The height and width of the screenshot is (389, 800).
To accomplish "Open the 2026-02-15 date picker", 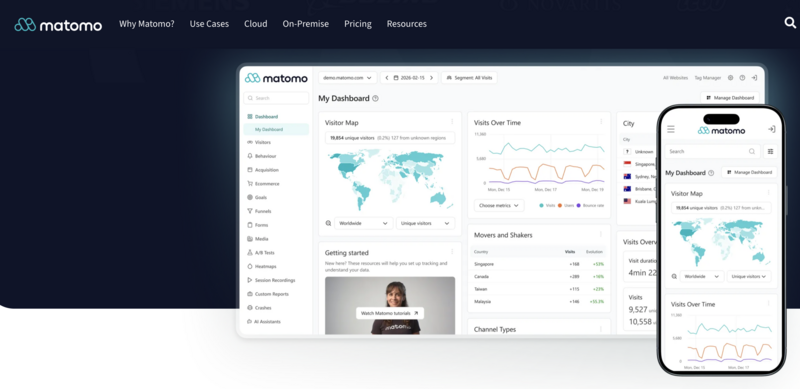I will coord(409,78).
